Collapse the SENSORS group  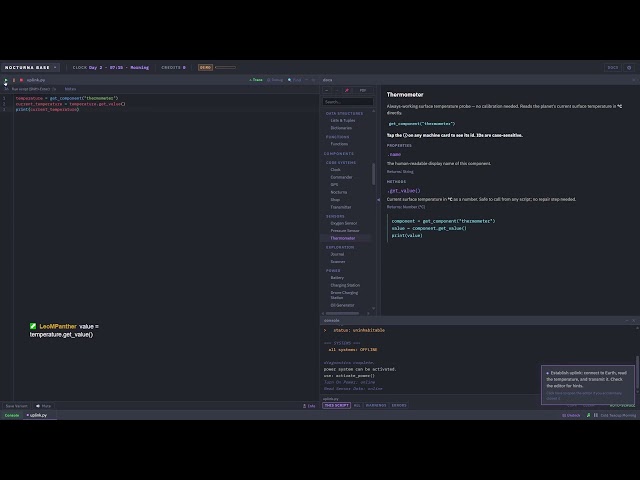pyautogui.click(x=335, y=216)
